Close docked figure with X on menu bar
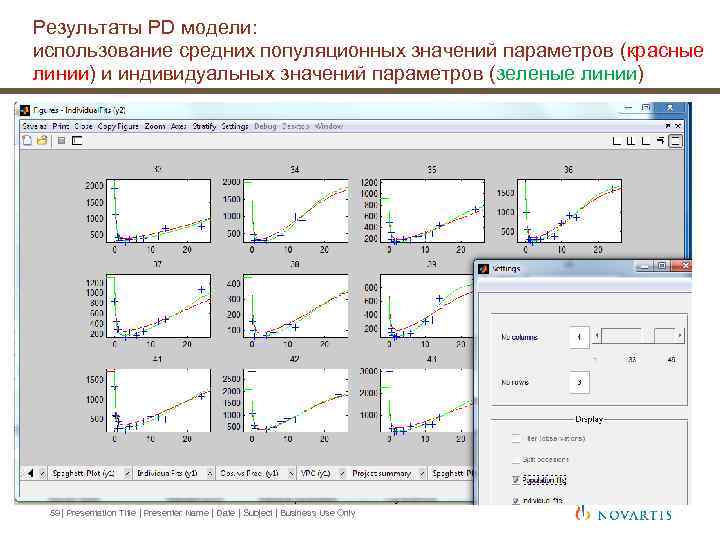Screen dimensions: 720x540 678,125
